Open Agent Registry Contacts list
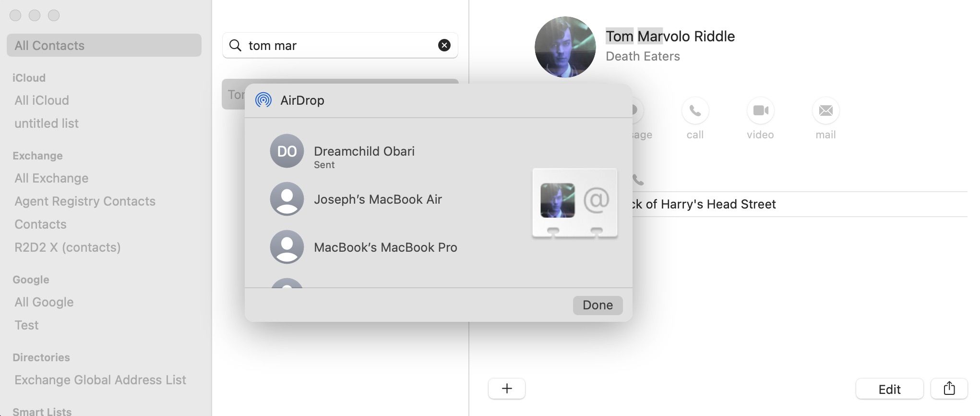The height and width of the screenshot is (416, 980). coord(85,201)
